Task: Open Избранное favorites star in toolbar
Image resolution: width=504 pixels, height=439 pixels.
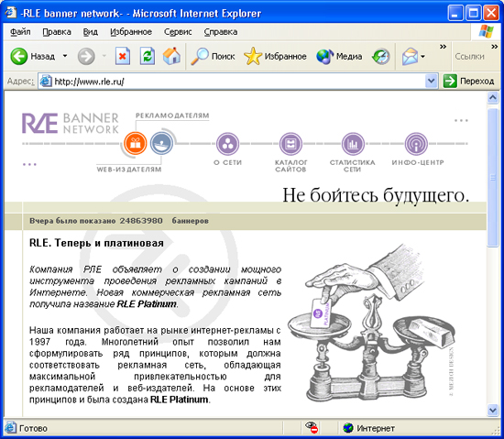Action: pyautogui.click(x=275, y=57)
